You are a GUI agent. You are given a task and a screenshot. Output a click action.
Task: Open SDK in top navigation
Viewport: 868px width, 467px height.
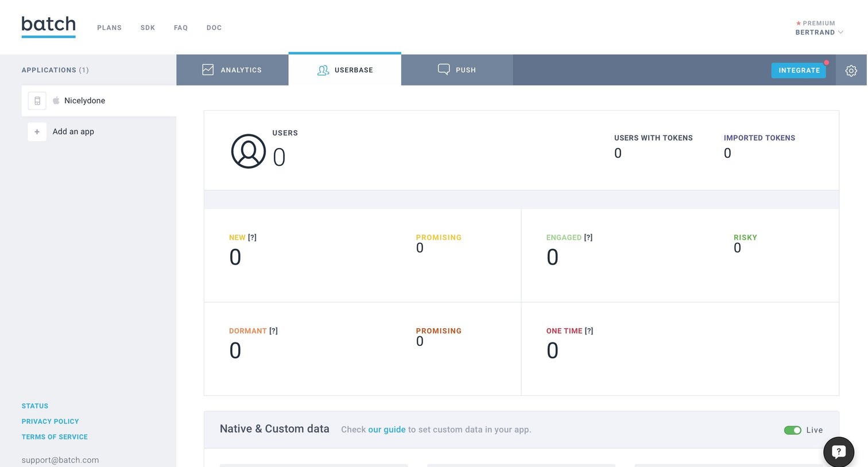tap(148, 28)
